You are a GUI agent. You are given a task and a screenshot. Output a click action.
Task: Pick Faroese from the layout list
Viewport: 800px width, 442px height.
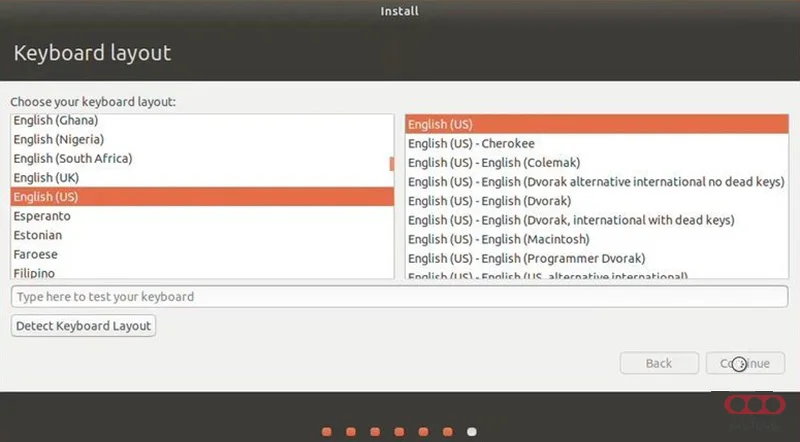point(35,254)
